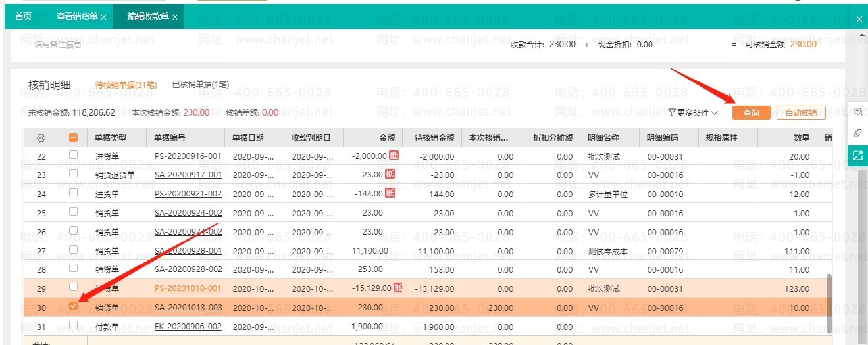Check row 25 checkbox
This screenshot has width=868, height=345.
click(73, 212)
